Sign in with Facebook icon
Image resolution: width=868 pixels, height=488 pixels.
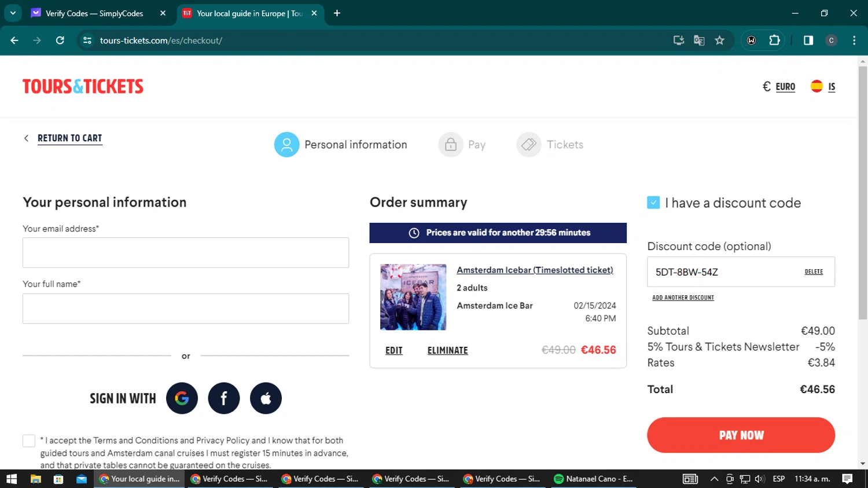coord(224,398)
